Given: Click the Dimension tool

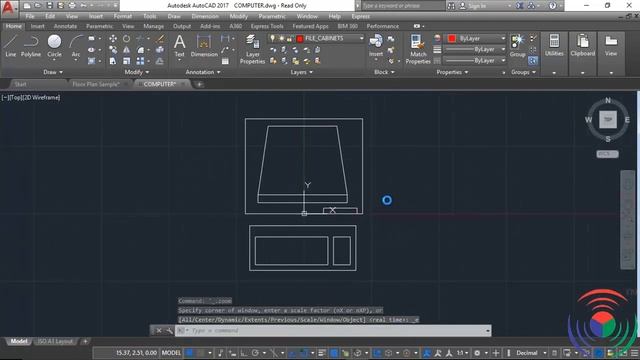Looking at the screenshot, I should pos(204,46).
